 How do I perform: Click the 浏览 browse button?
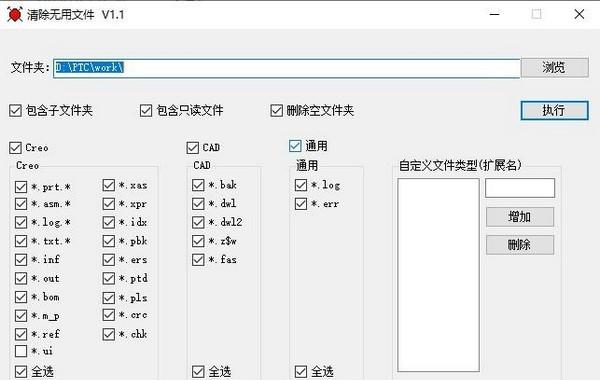(x=554, y=68)
